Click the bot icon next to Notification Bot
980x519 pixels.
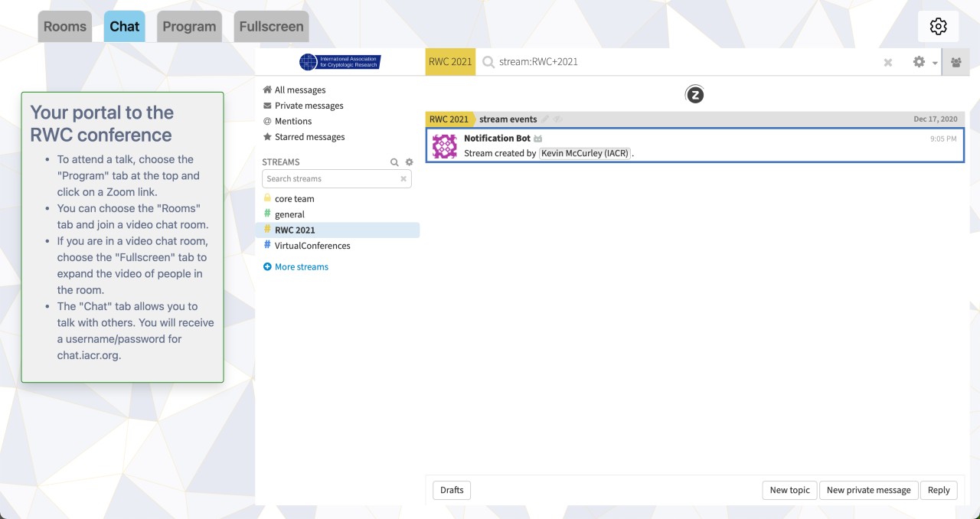coord(538,139)
